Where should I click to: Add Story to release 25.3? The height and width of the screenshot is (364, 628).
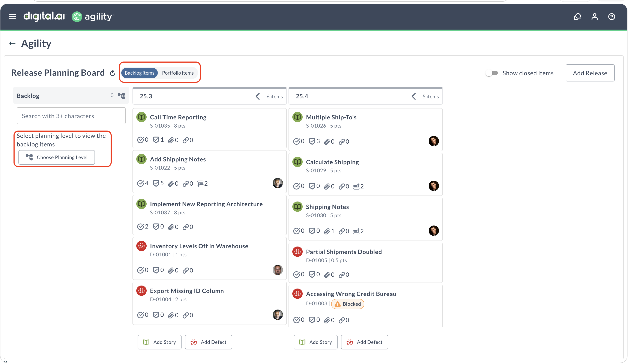click(x=159, y=342)
